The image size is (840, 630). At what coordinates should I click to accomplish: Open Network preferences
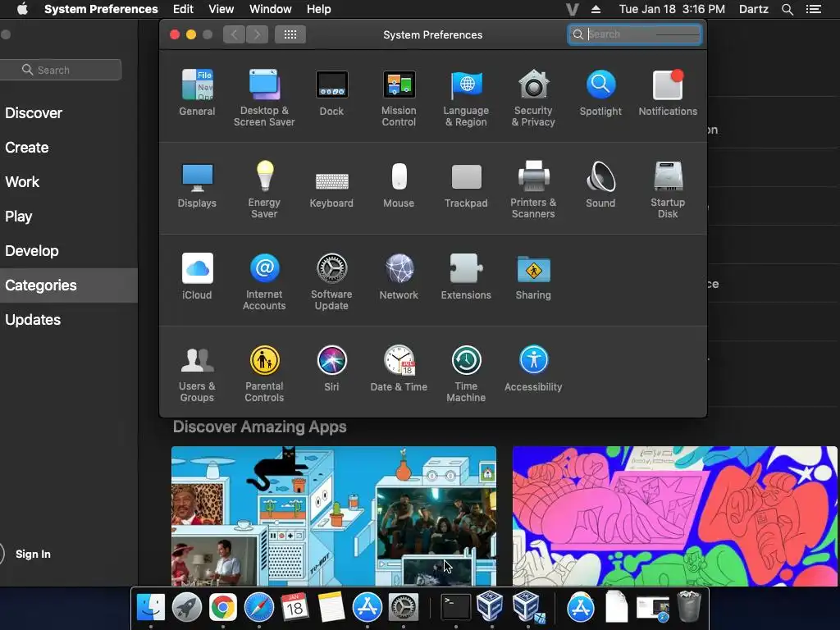[399, 276]
